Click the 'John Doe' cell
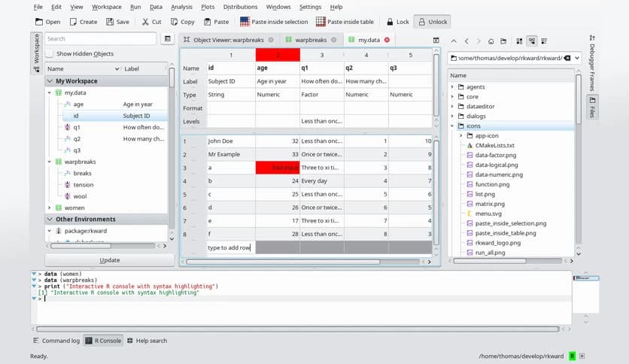The height and width of the screenshot is (364, 629). coord(231,141)
